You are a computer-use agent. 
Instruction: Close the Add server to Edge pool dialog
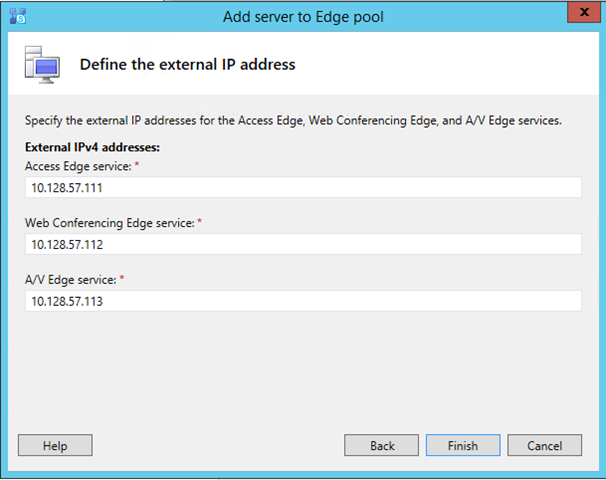pos(584,12)
